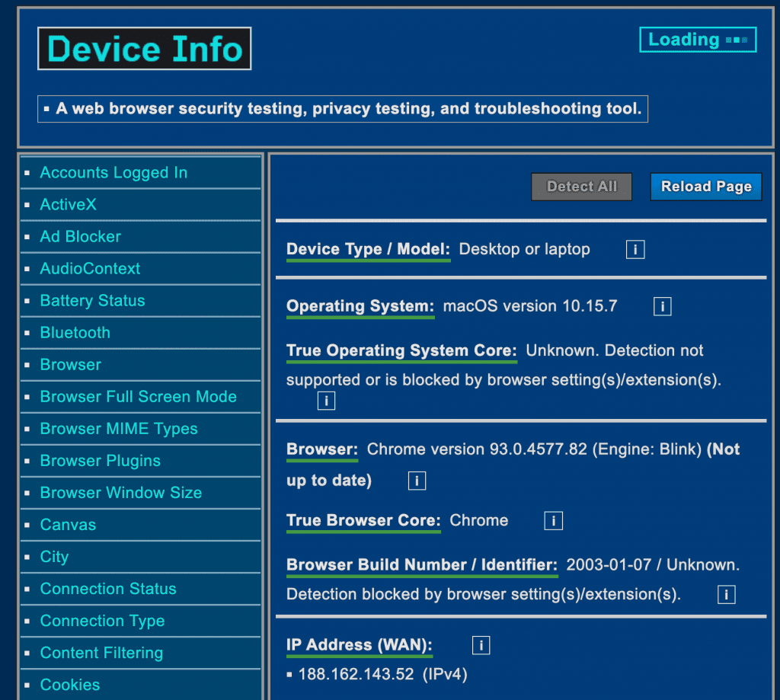Click the IP address 188.162.143.52
The width and height of the screenshot is (780, 700).
click(356, 675)
